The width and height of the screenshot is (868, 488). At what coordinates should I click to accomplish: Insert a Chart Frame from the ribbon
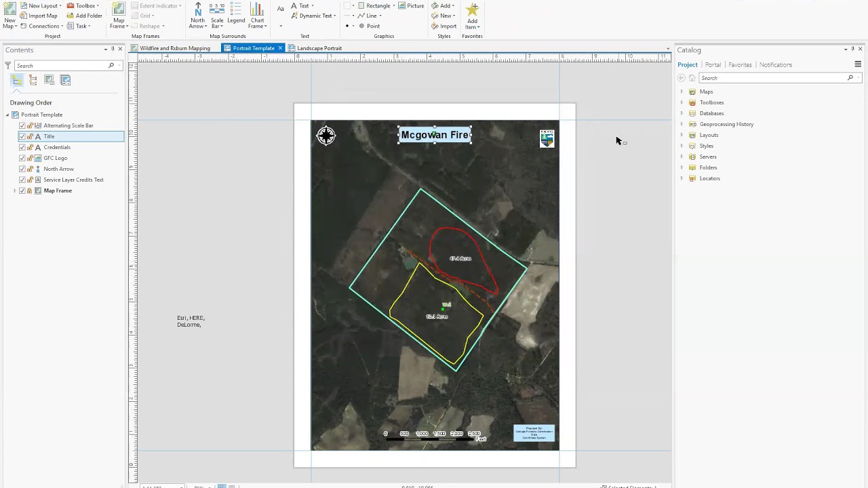(257, 15)
